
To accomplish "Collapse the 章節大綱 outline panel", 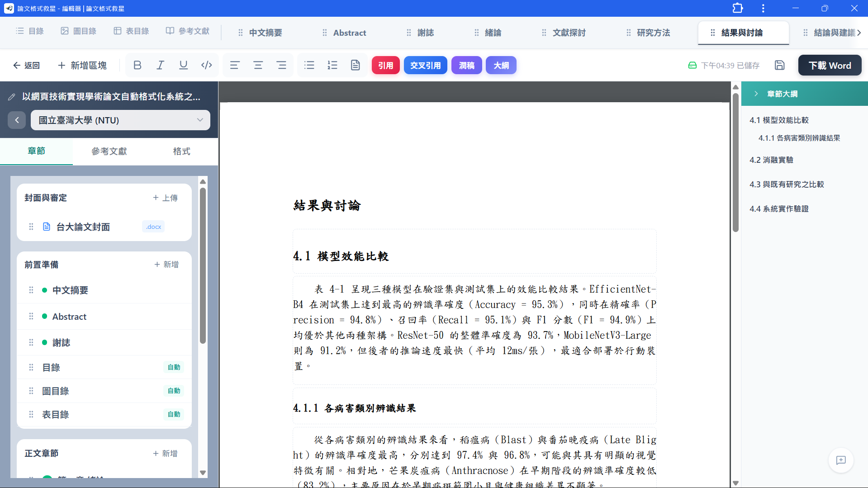I will pyautogui.click(x=756, y=94).
